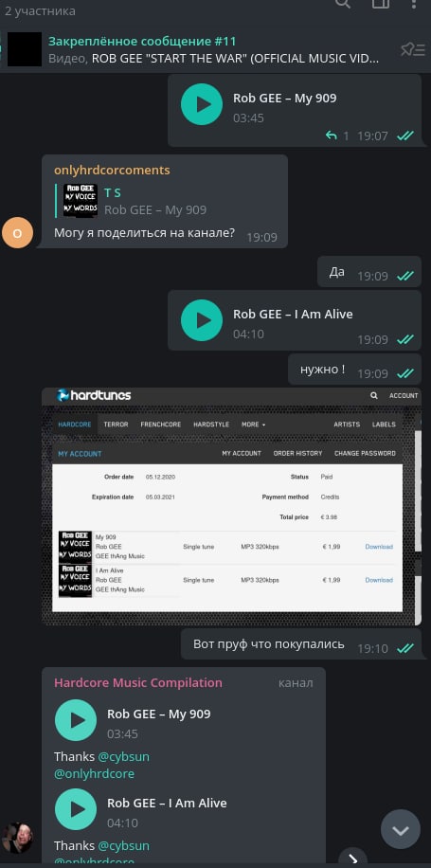Click first @cybsun mention
This screenshot has height=868, width=431.
click(124, 756)
